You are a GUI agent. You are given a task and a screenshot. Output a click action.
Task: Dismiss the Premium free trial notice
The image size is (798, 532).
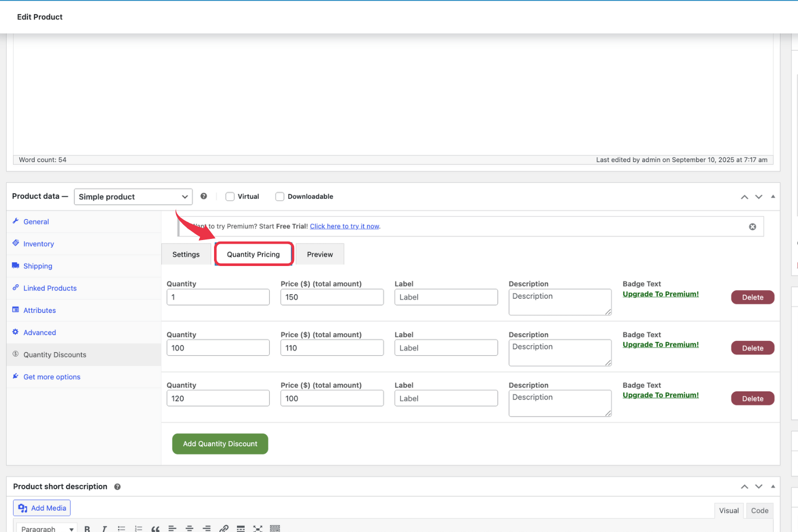pyautogui.click(x=752, y=227)
